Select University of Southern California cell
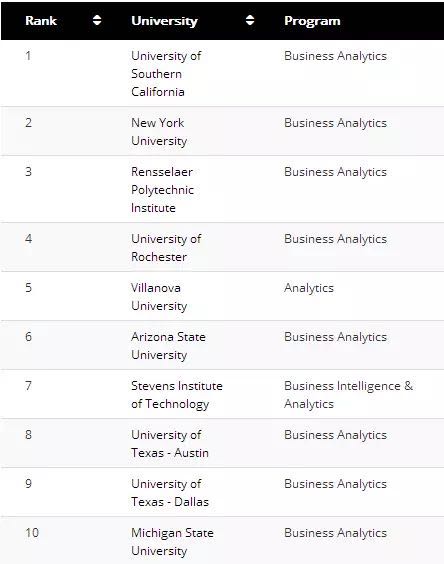This screenshot has height=564, width=444. coord(166,74)
